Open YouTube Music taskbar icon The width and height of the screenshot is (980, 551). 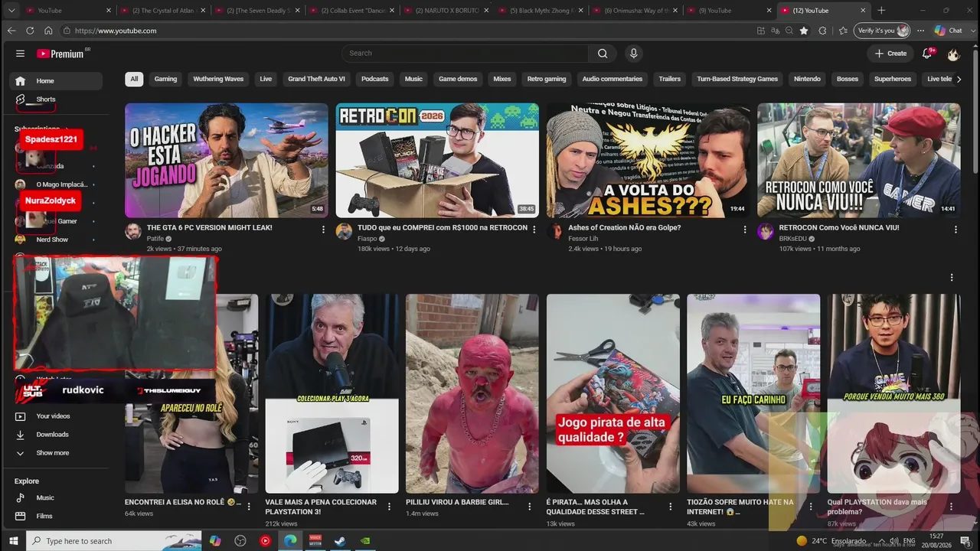coord(265,541)
